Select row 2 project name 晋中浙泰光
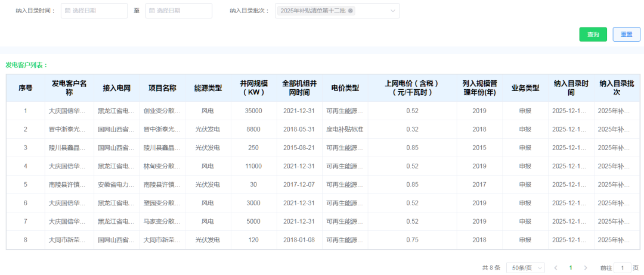 pyautogui.click(x=162, y=129)
